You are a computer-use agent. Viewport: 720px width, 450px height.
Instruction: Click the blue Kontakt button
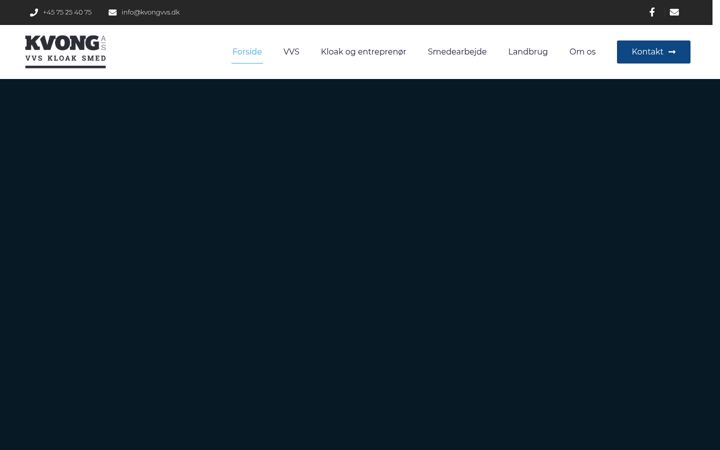(x=653, y=52)
